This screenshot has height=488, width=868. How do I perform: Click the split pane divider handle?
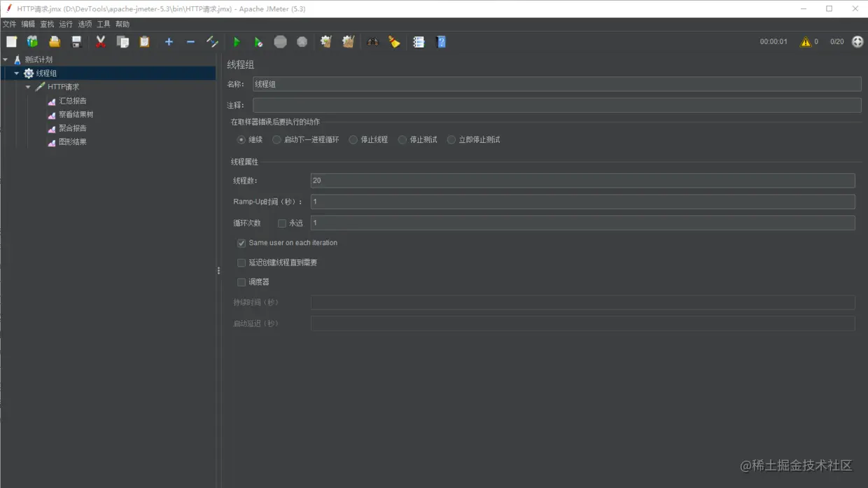pos(218,270)
